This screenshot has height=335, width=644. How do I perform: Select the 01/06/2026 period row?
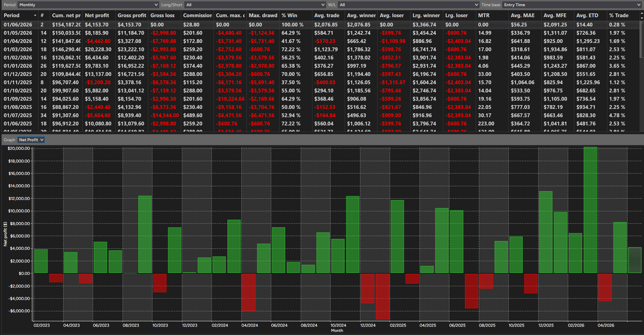(x=320, y=25)
